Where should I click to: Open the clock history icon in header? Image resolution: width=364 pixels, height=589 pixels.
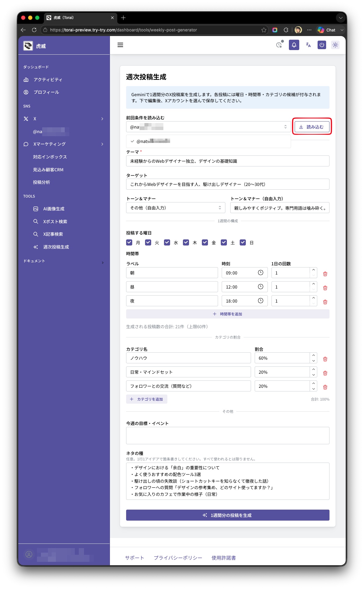[279, 45]
